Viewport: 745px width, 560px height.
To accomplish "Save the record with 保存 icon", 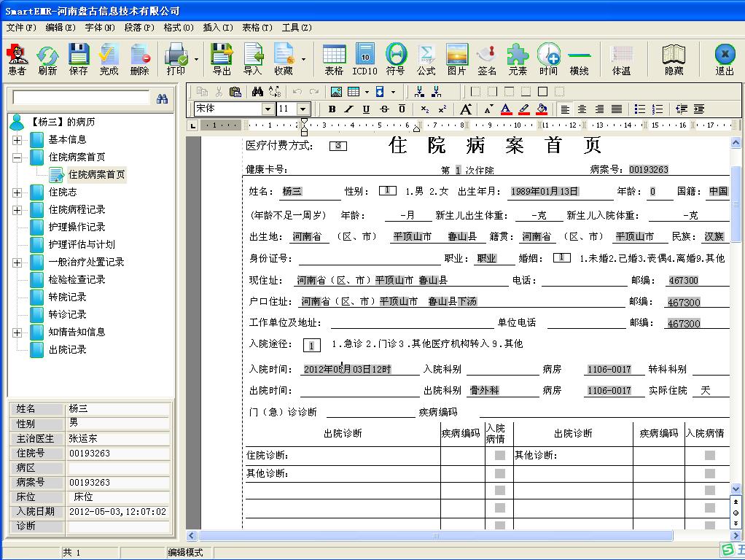I will (x=79, y=59).
